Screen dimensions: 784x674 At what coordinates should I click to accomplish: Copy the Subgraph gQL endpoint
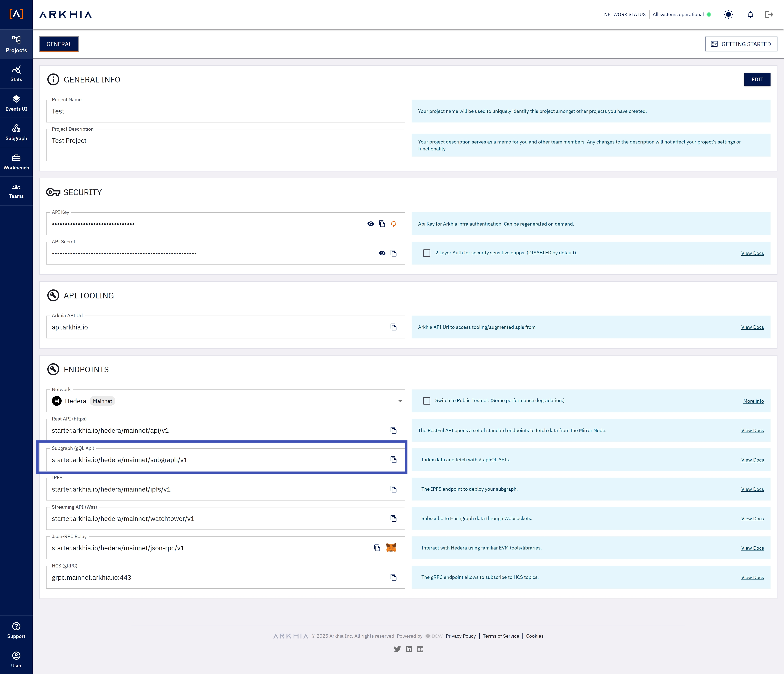click(x=393, y=459)
